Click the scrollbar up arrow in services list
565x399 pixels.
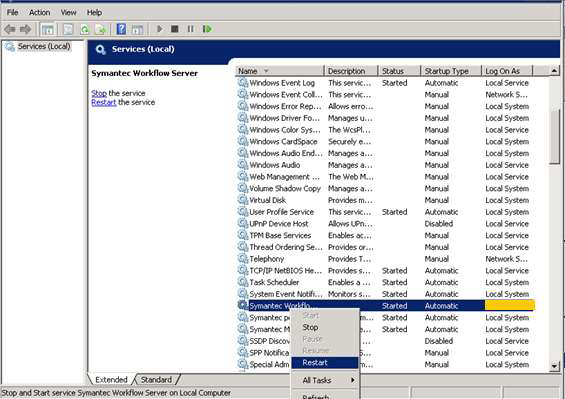coord(555,71)
